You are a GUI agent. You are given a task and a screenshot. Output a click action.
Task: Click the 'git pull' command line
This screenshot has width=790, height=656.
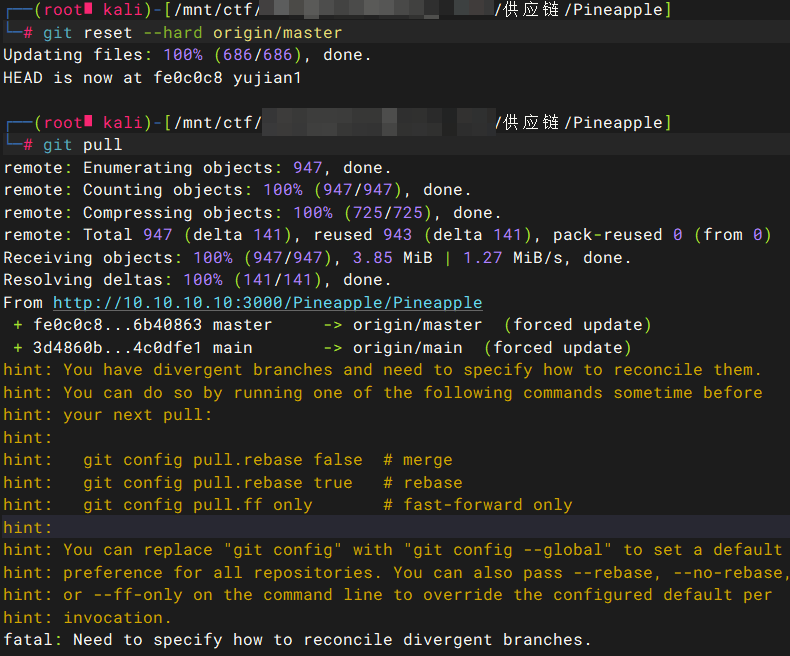coord(82,145)
